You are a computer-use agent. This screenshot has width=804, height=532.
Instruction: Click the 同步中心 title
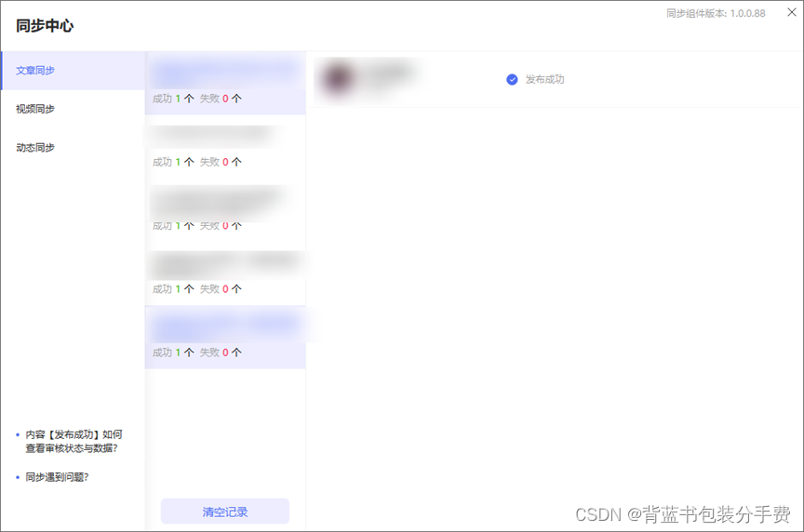[45, 26]
